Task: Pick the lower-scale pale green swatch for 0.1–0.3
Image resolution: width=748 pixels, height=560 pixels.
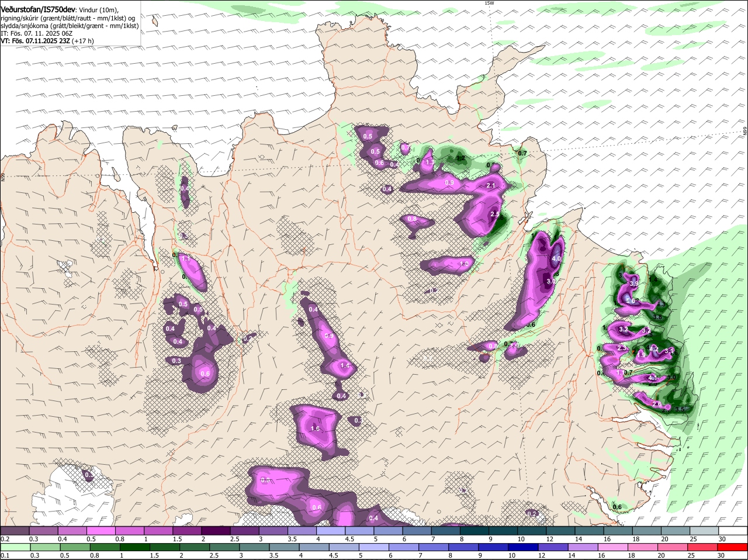Action: (x=16, y=547)
